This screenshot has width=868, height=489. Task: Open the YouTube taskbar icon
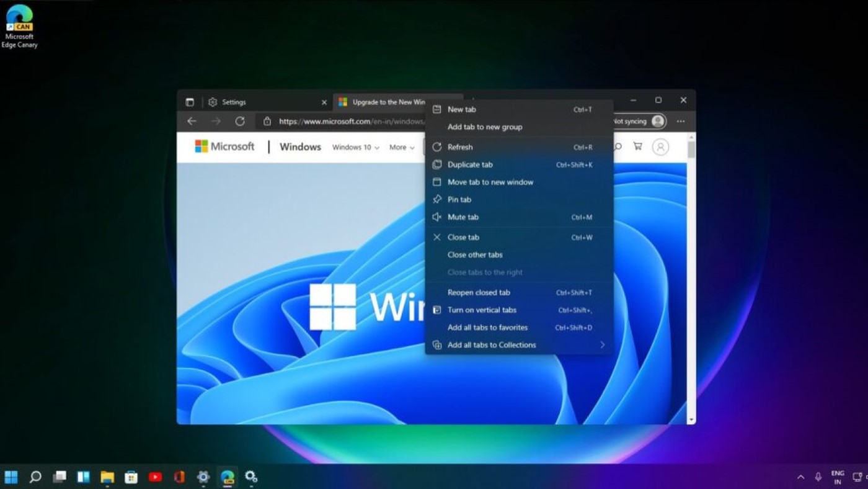pyautogui.click(x=155, y=477)
